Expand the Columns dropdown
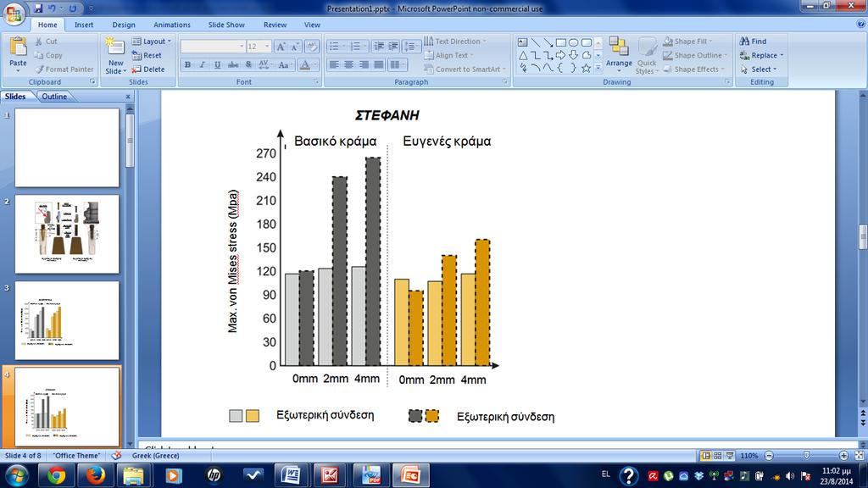Image resolution: width=868 pixels, height=488 pixels. (x=397, y=64)
